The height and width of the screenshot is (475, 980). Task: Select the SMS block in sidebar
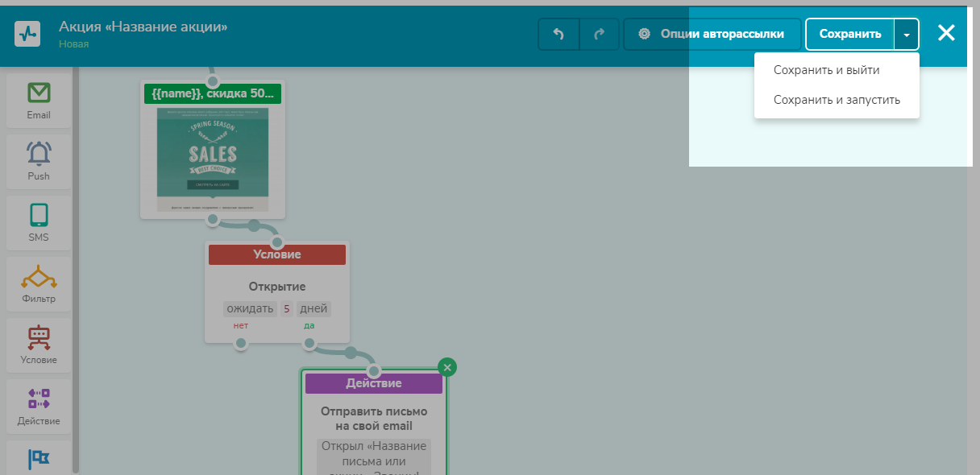click(39, 223)
